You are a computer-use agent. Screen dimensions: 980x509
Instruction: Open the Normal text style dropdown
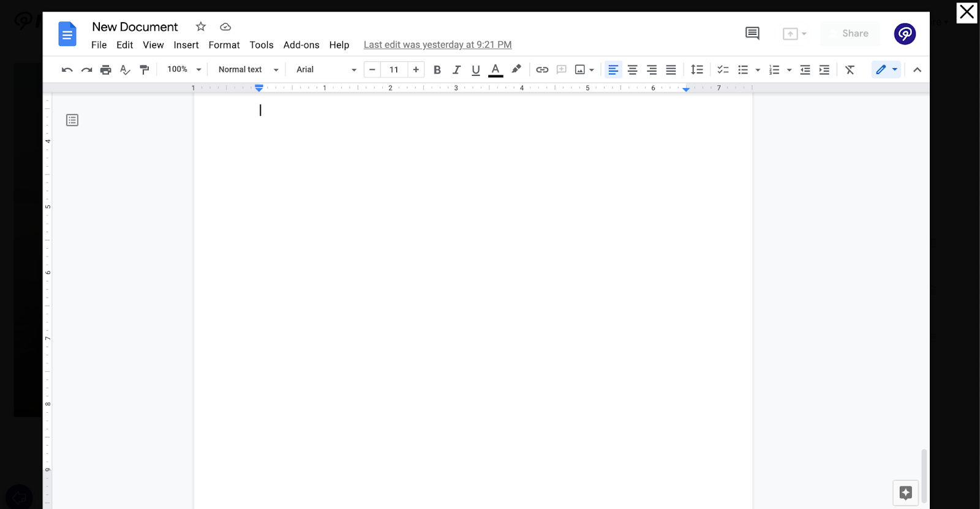[248, 70]
